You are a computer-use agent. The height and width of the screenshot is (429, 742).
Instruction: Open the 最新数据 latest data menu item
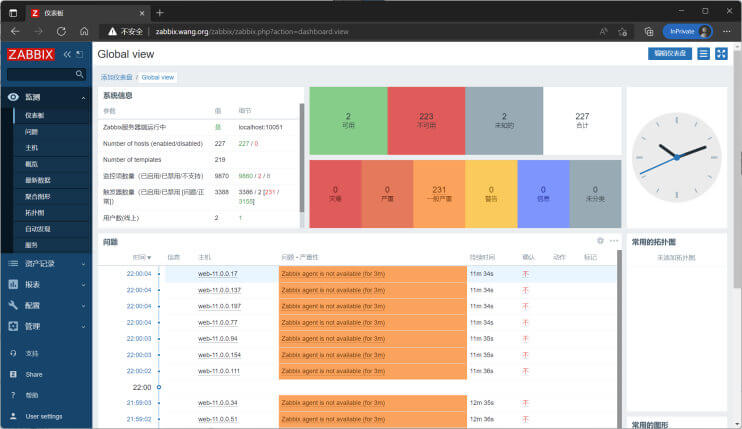click(38, 180)
